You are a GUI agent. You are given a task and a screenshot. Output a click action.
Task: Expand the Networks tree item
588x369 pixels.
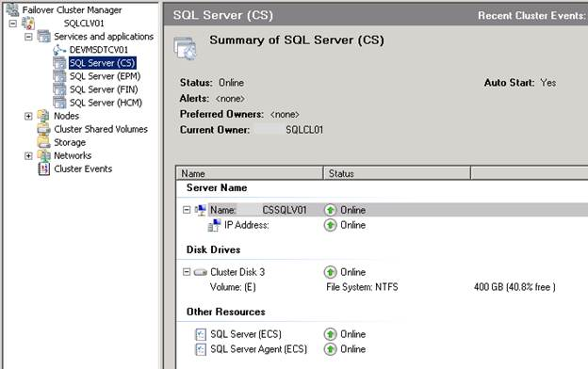point(28,156)
